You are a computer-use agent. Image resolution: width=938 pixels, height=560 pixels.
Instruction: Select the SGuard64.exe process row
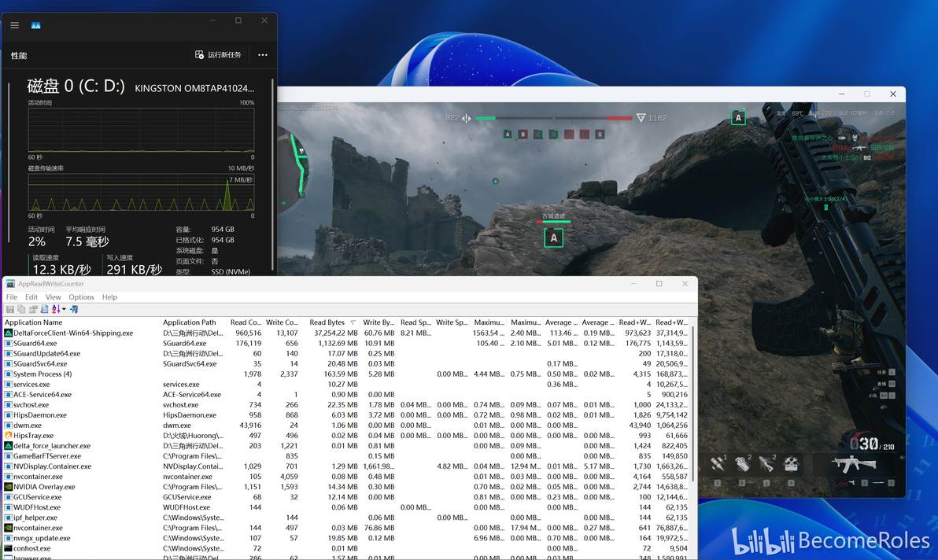click(x=347, y=343)
